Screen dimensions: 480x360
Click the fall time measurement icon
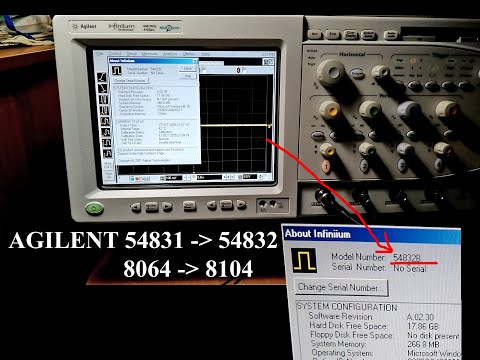click(103, 88)
